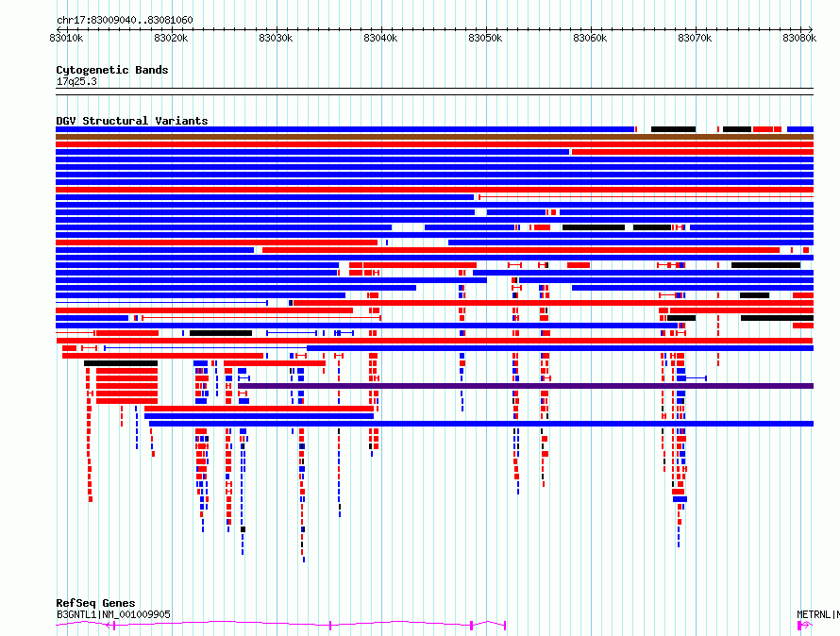840x636 pixels.
Task: Select the 83030k ruler tick label
Action: [276, 38]
